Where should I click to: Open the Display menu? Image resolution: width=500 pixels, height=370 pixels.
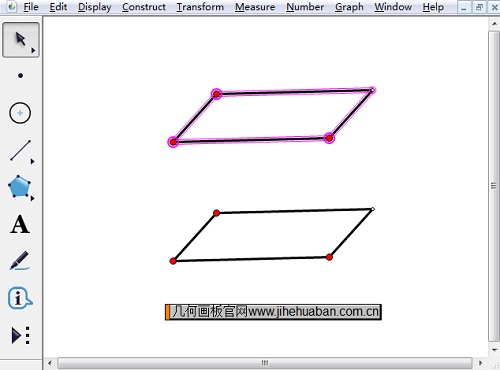[94, 7]
